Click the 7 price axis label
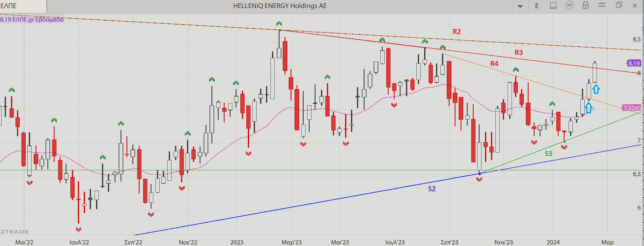644x246 pixels. [639, 140]
